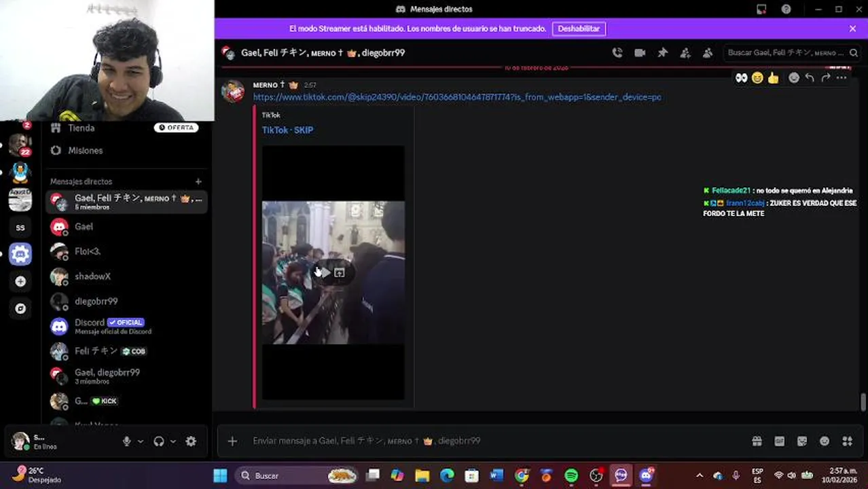Click the magnifier icon in Discord search box
The height and width of the screenshot is (489, 868).
coord(854,53)
